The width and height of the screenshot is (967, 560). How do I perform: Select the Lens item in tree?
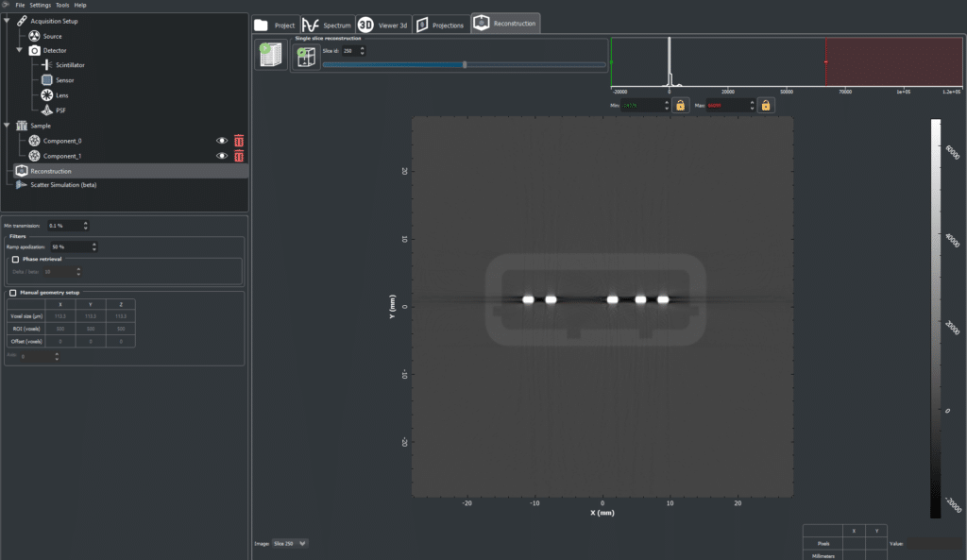click(61, 95)
